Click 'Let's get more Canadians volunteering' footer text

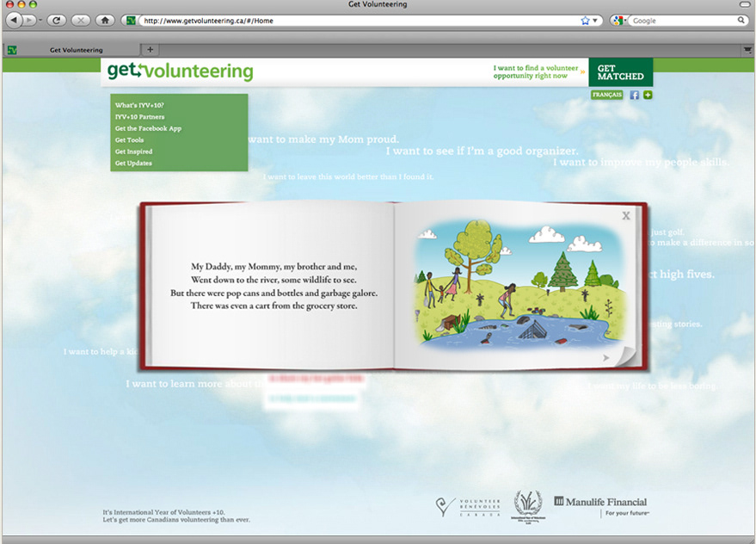point(176,520)
